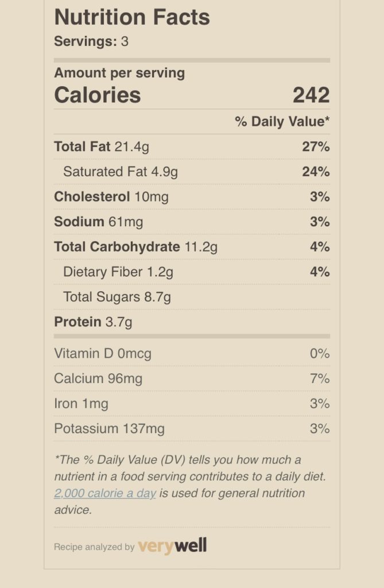Open the 2,000 calorie a day link

point(105,493)
